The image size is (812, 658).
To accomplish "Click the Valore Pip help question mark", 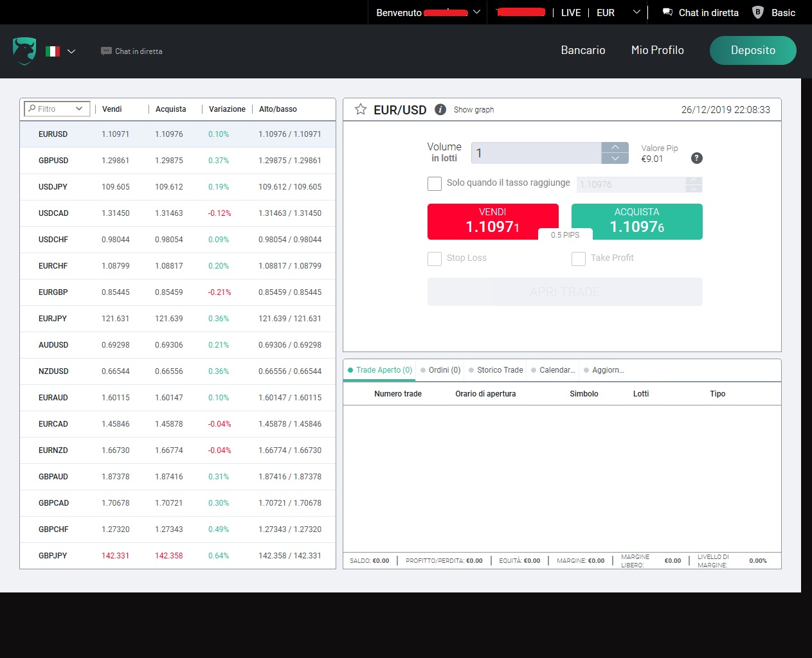I will coord(696,158).
